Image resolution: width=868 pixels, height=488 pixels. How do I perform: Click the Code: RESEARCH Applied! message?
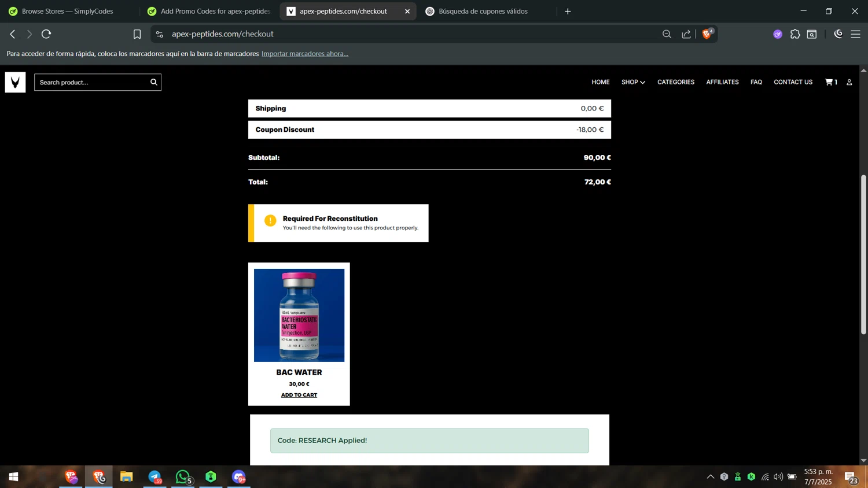pyautogui.click(x=429, y=441)
